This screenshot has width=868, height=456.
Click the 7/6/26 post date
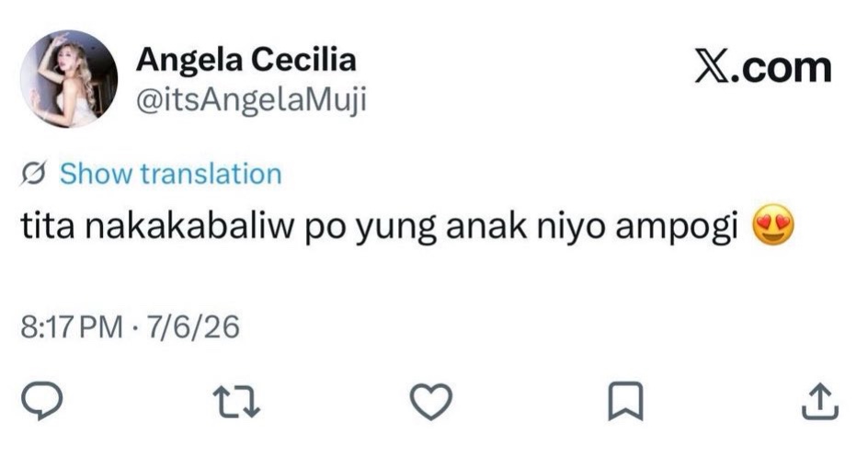(x=193, y=326)
